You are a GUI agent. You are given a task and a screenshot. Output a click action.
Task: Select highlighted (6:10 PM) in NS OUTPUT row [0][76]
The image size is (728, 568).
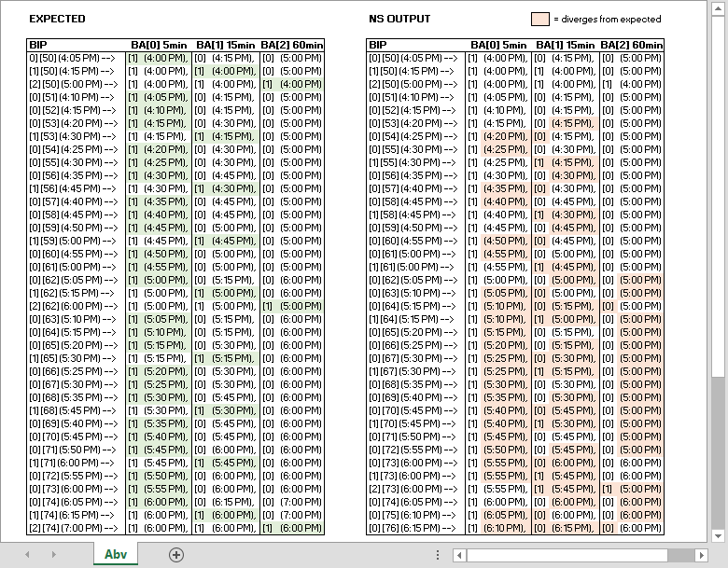tap(505, 528)
